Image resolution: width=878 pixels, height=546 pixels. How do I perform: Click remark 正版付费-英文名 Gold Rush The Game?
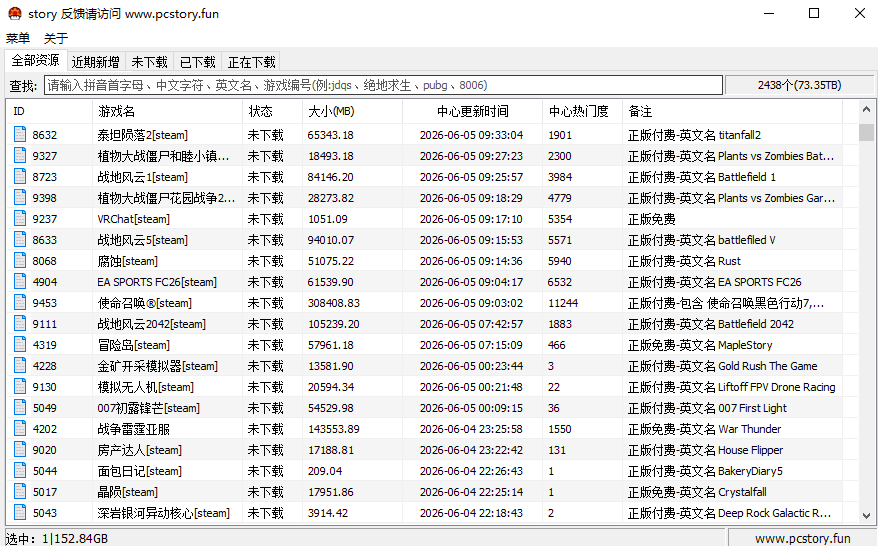coord(722,366)
